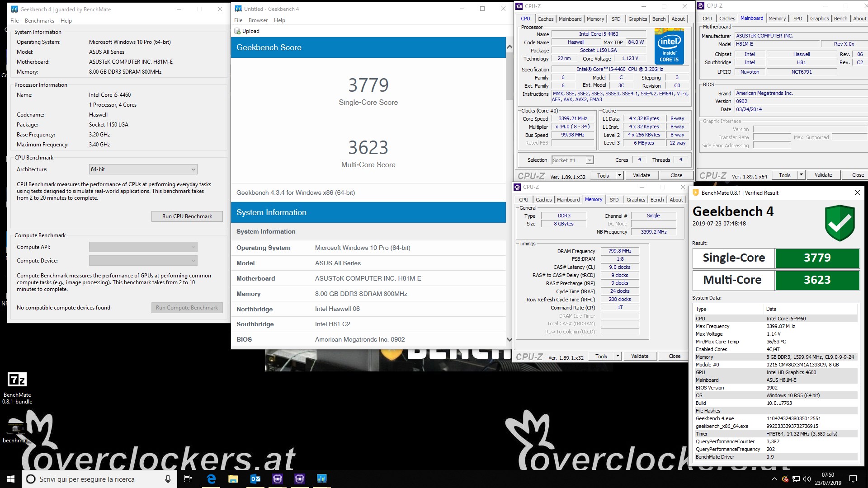This screenshot has height=488, width=868.
Task: Show hidden system tray icons
Action: tap(774, 479)
